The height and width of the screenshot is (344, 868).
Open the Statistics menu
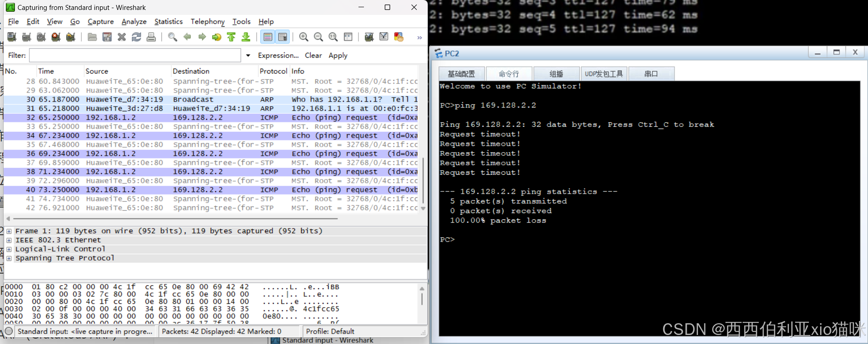click(x=169, y=22)
